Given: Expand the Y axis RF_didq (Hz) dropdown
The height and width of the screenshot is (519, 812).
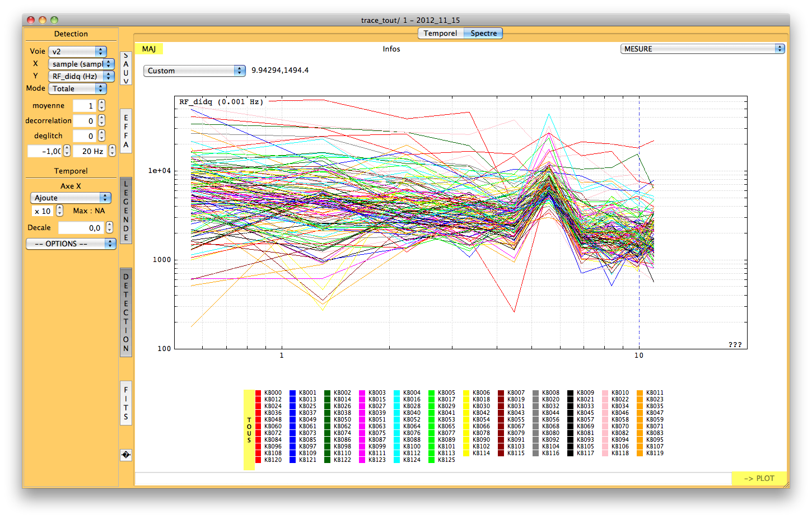Looking at the screenshot, I should tap(81, 76).
